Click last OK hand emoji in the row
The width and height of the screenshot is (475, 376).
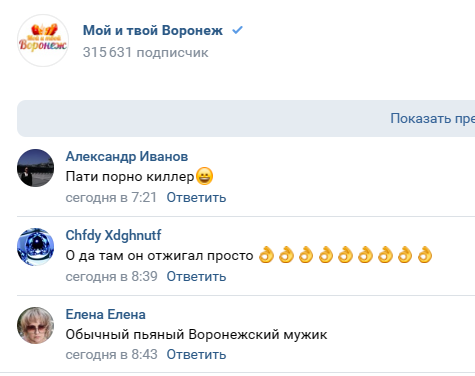click(425, 255)
